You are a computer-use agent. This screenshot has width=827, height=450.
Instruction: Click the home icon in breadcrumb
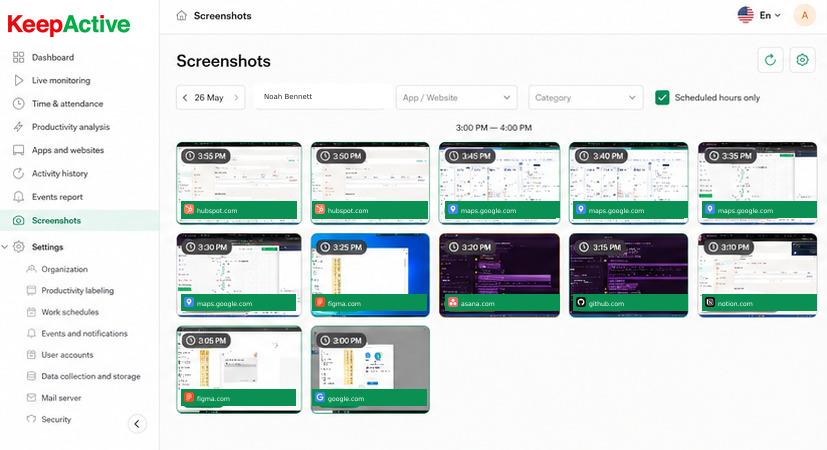click(x=181, y=15)
